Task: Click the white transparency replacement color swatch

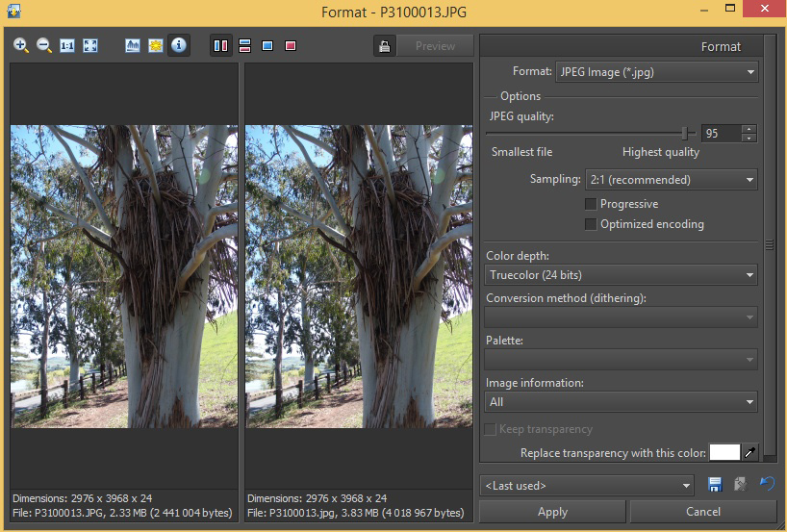Action: tap(724, 452)
